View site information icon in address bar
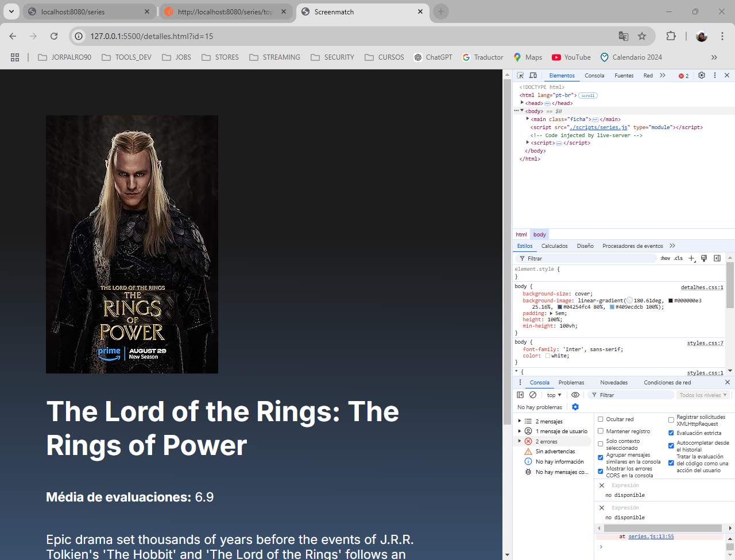The height and width of the screenshot is (560, 735). (x=79, y=36)
